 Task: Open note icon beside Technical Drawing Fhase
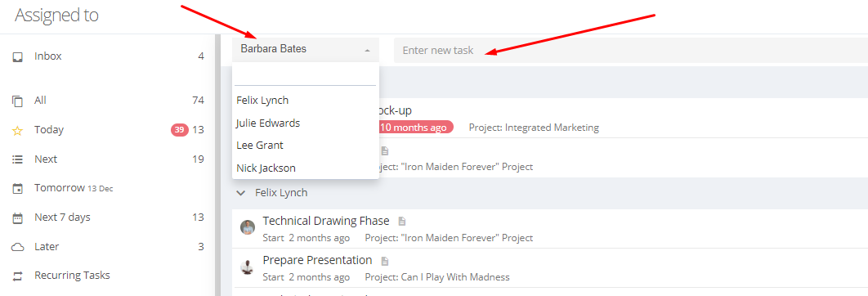pyautogui.click(x=402, y=221)
